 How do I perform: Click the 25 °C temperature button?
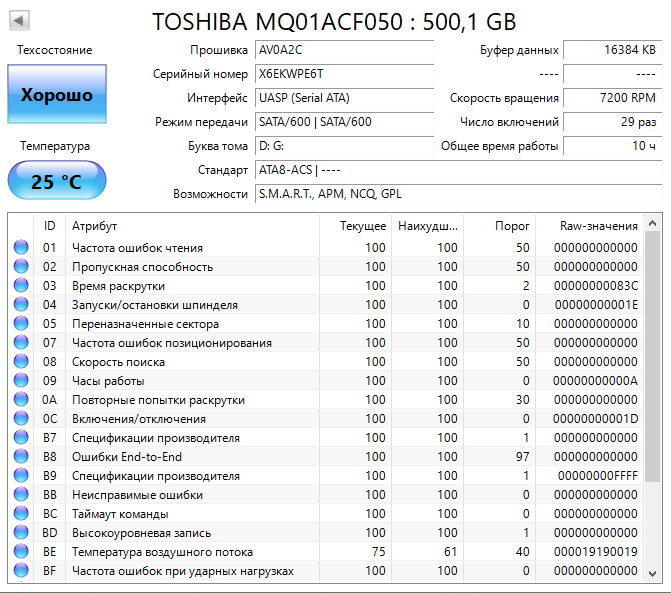point(57,181)
